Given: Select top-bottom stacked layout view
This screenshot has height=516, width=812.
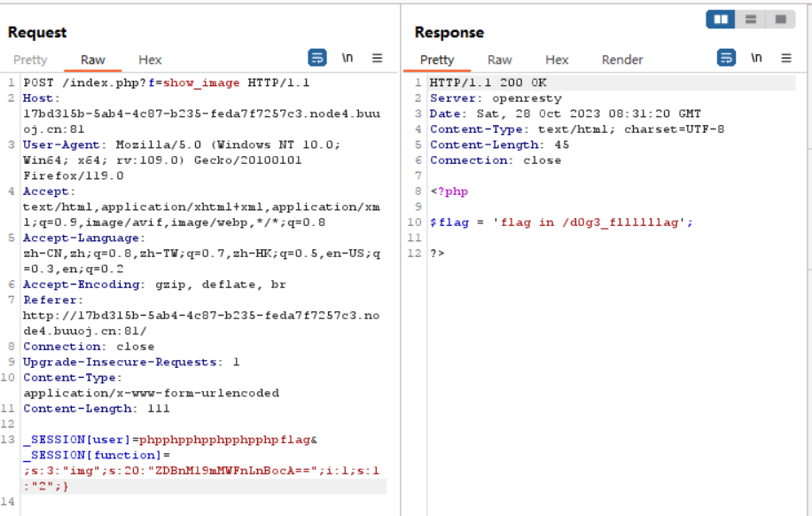Looking at the screenshot, I should pyautogui.click(x=750, y=20).
